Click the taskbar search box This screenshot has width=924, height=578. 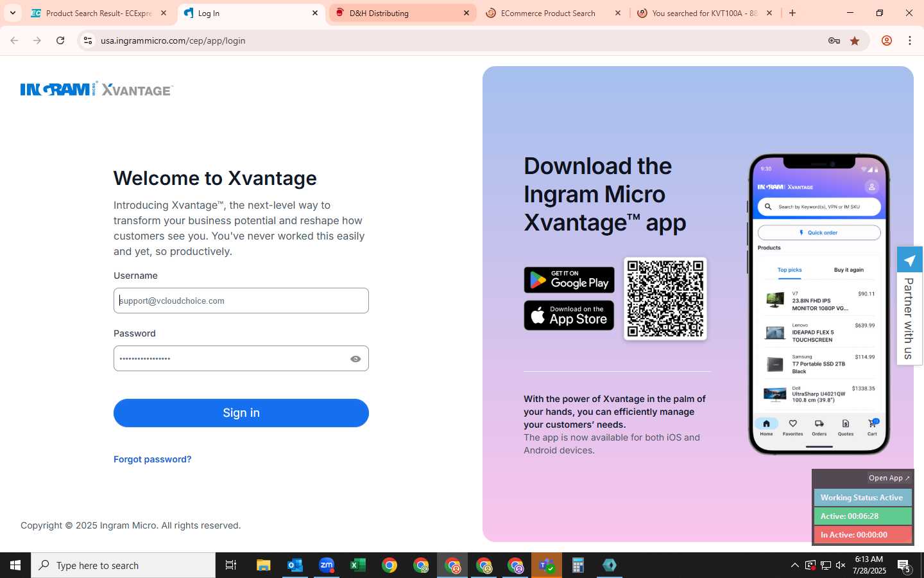pyautogui.click(x=123, y=565)
